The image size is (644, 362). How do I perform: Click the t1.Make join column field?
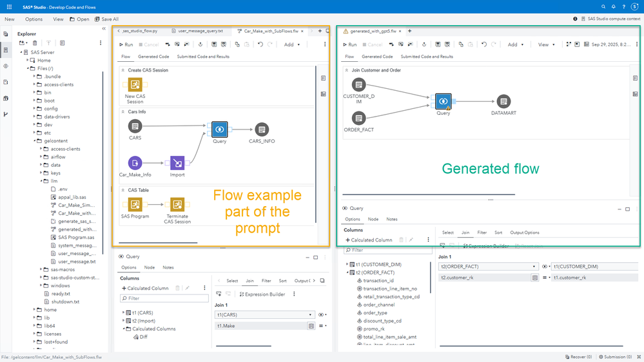pyautogui.click(x=261, y=326)
